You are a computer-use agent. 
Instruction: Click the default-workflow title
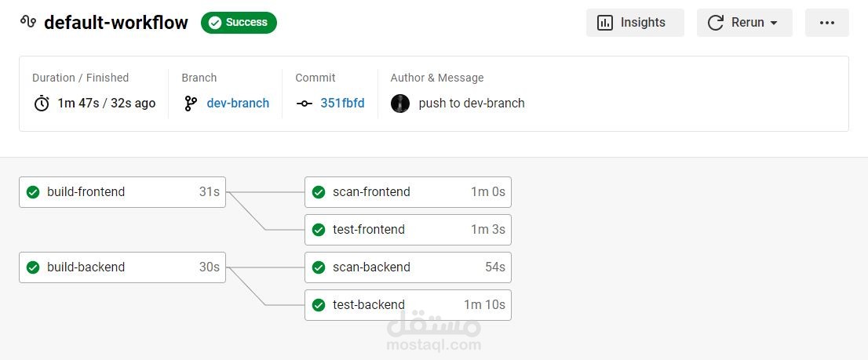click(116, 23)
